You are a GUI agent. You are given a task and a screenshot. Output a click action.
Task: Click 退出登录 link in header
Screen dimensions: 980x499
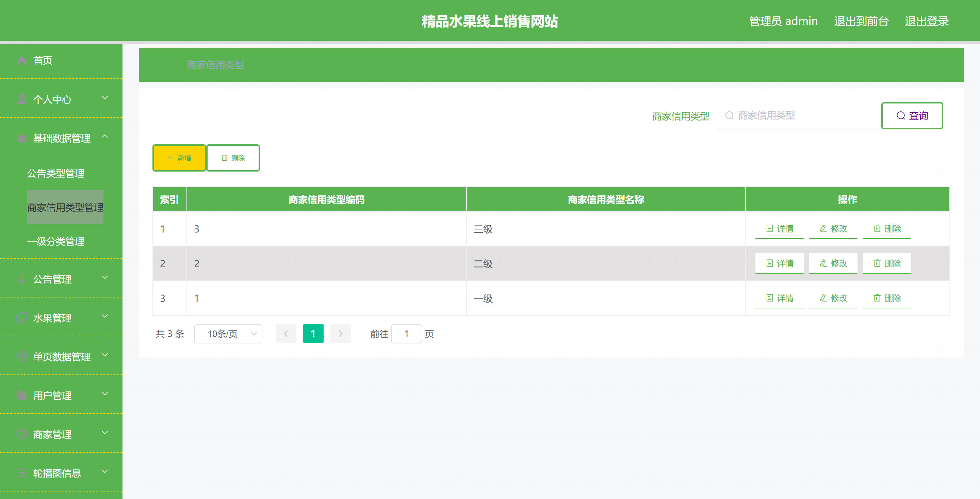pos(926,21)
